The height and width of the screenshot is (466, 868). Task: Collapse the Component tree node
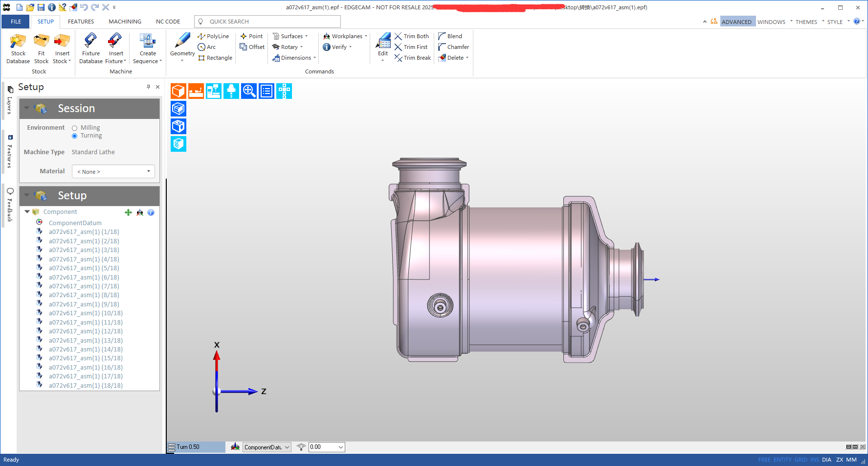27,211
